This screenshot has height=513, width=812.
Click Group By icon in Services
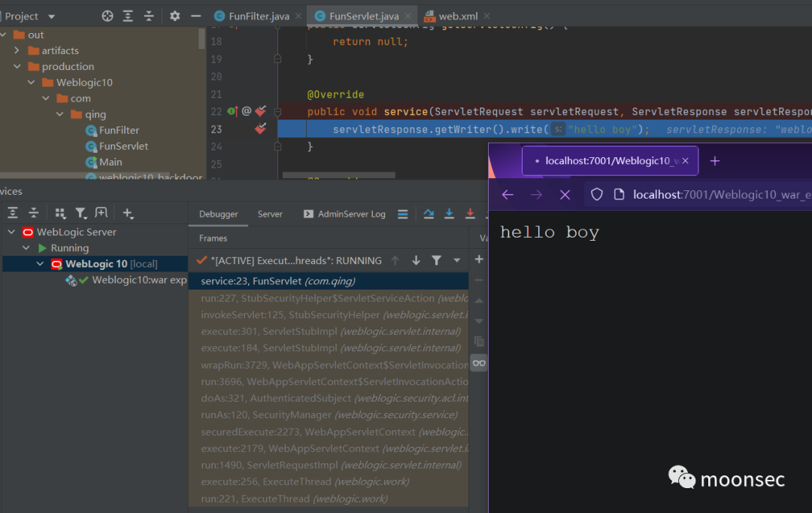point(60,212)
